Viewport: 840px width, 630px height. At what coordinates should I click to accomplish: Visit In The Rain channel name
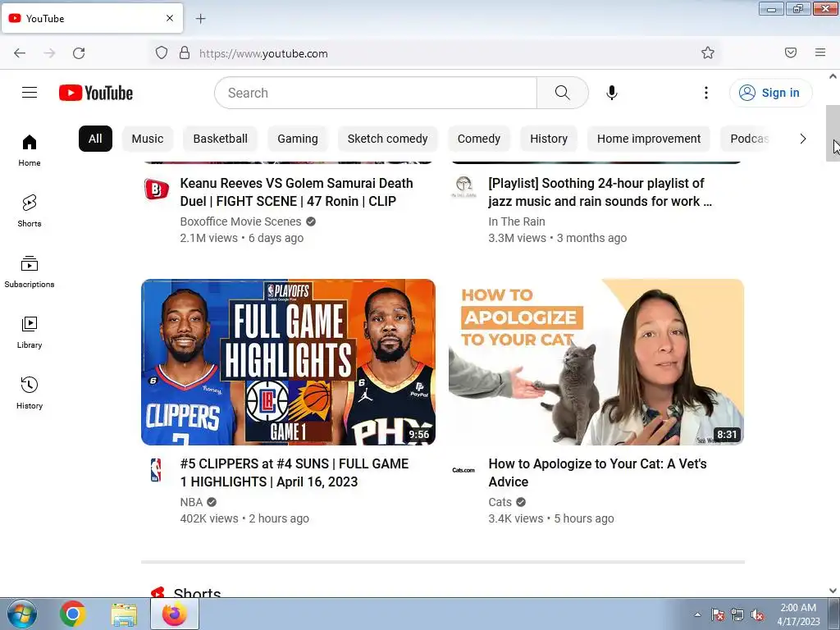pos(517,221)
